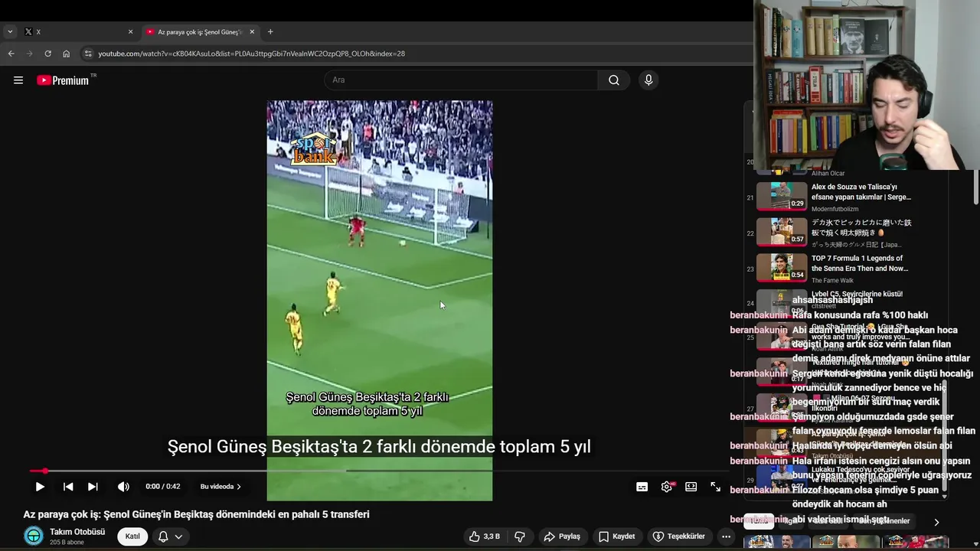The image size is (980, 551).
Task: Go forward in the browser
Action: tap(29, 54)
